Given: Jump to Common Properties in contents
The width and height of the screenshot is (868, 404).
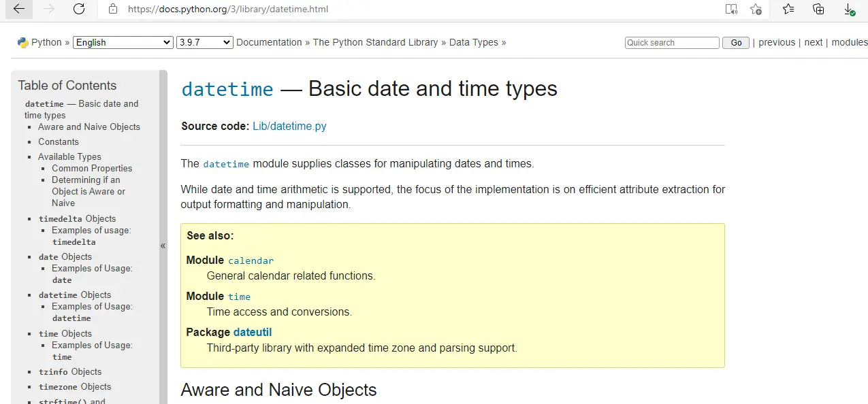Looking at the screenshot, I should click(x=92, y=168).
